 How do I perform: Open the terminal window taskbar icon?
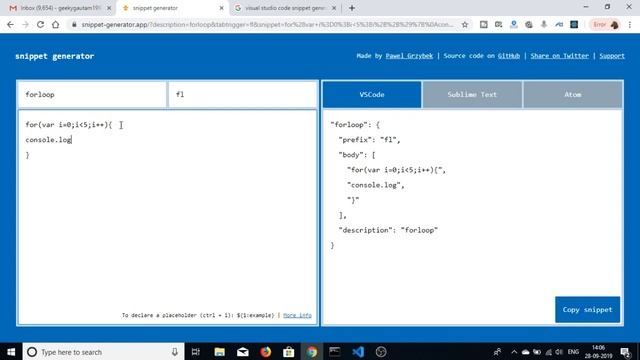335,352
